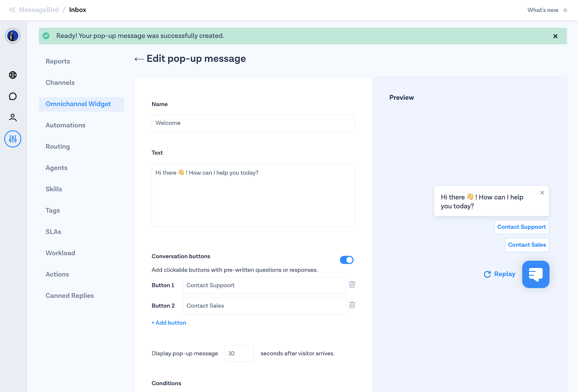
Task: Replay the pop-up preview animation
Action: 500,274
